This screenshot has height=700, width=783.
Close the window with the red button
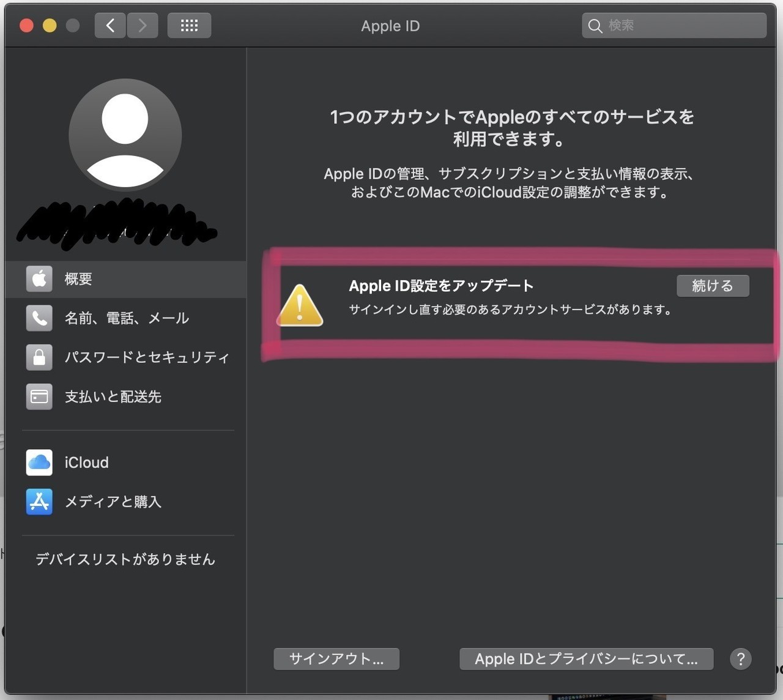[x=26, y=26]
